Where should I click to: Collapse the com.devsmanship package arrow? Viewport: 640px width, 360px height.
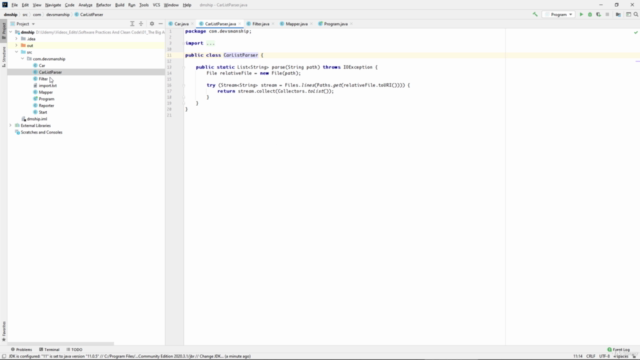point(23,59)
